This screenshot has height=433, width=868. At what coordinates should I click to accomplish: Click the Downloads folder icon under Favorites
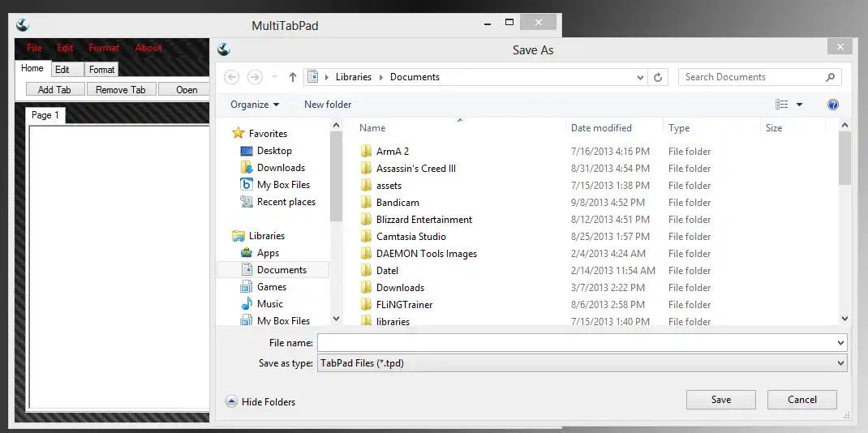[x=247, y=168]
